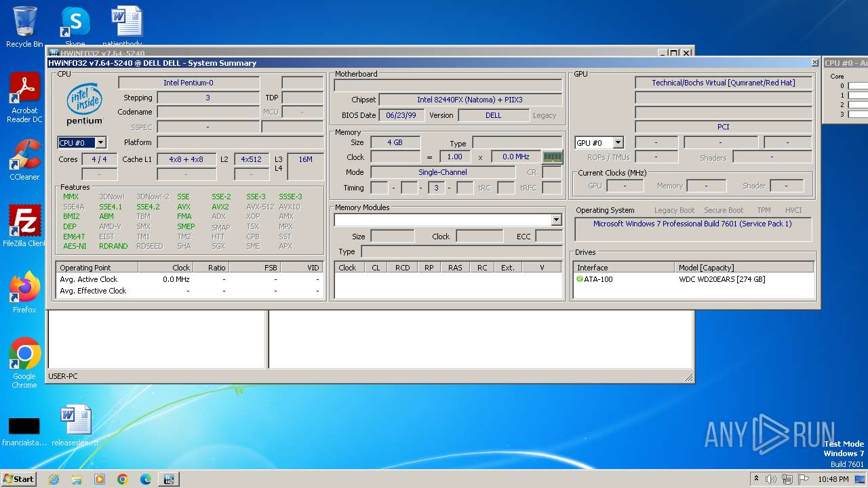Click the USER-PC status bar text

point(63,376)
